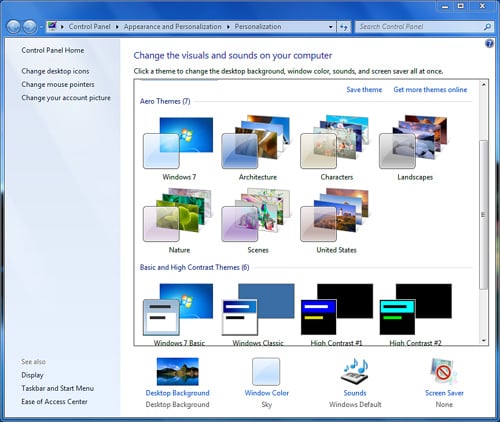Open the address bar history dropdown
This screenshot has height=422, width=500.
tap(330, 27)
